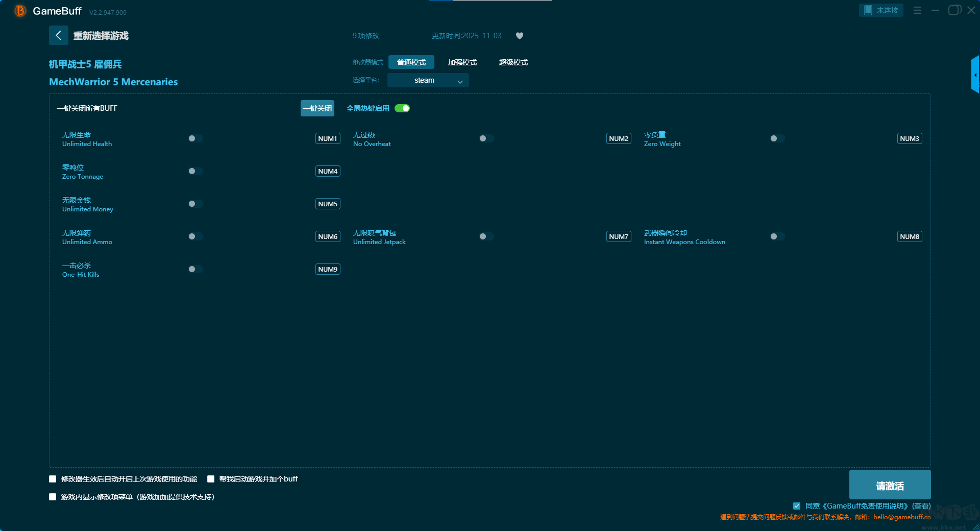Click the heart favorite icon

(x=519, y=36)
